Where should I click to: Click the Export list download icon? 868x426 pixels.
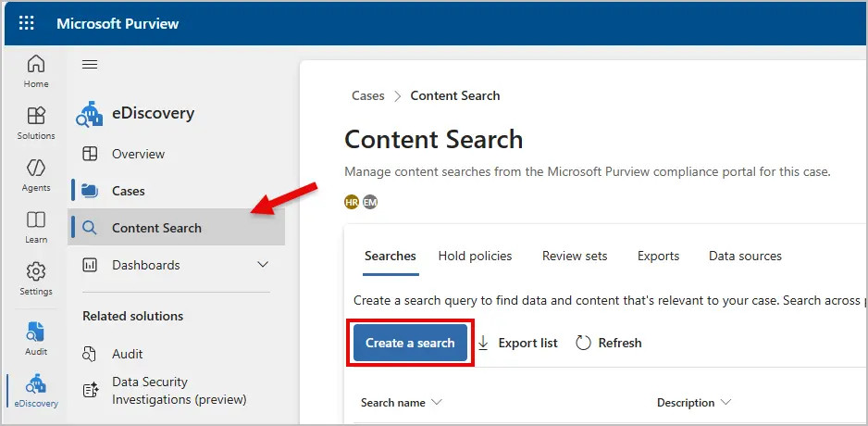click(x=483, y=343)
